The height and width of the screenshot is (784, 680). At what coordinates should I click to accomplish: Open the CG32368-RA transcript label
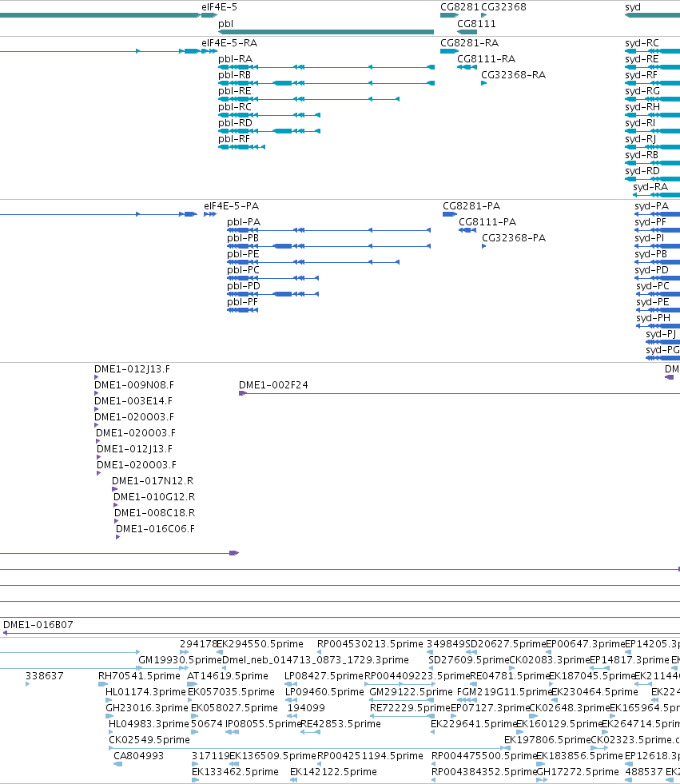click(x=514, y=75)
